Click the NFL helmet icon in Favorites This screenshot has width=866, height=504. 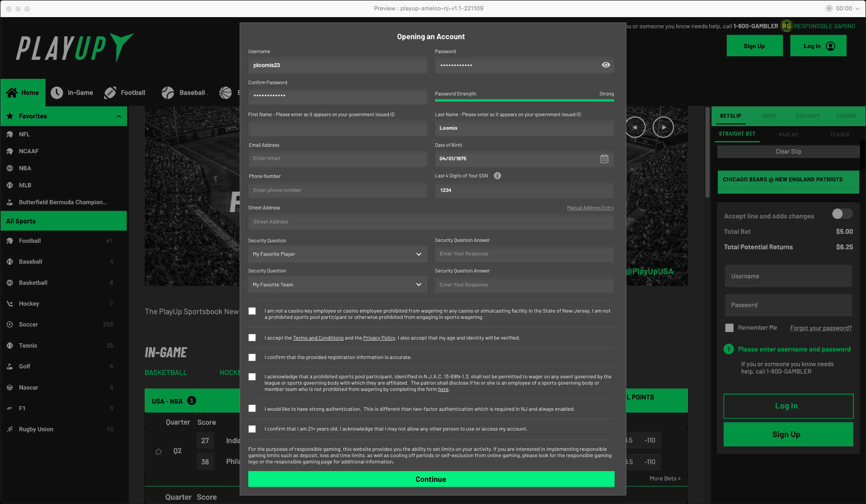(x=10, y=134)
